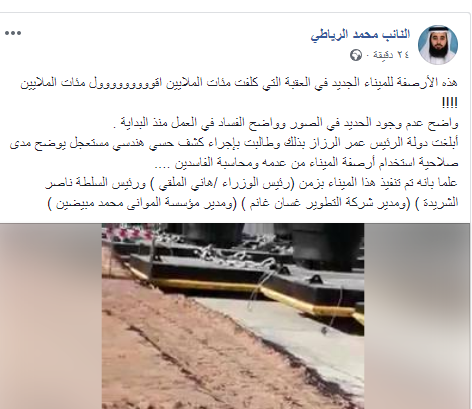Viewport: 472px width, 409px height.
Task: Click the name غسان غانم in post
Action: tap(275, 203)
